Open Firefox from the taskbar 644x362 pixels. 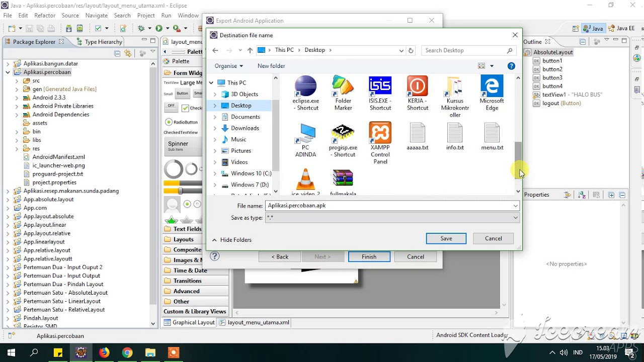pyautogui.click(x=104, y=352)
